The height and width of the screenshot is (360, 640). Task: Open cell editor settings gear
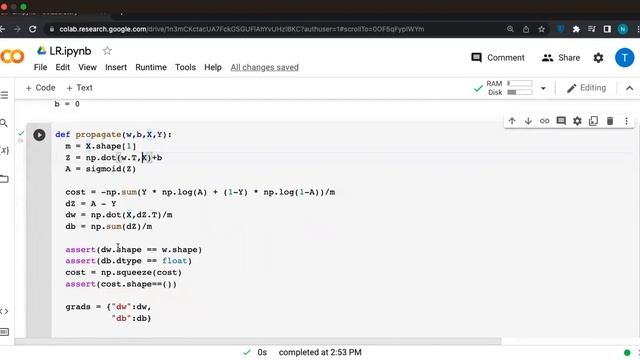pos(577,121)
